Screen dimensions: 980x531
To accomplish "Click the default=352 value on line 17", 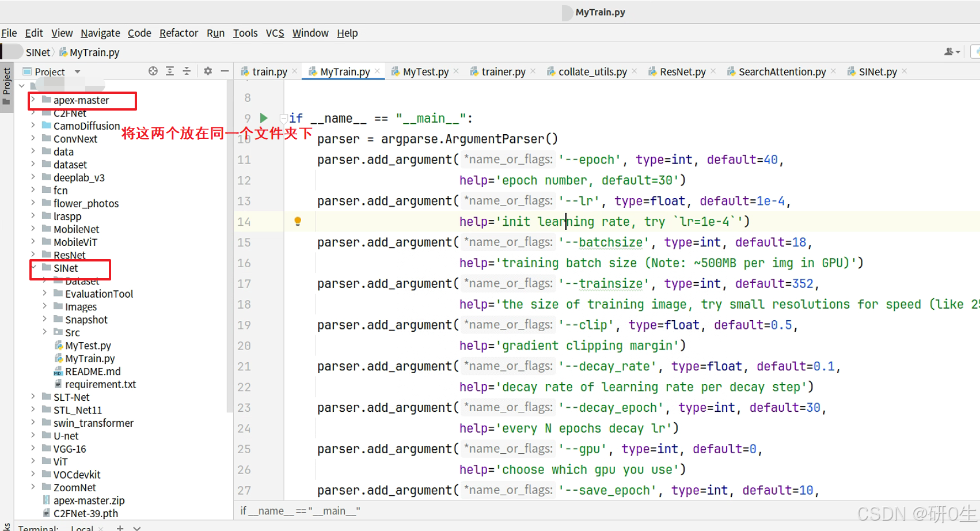I will [x=774, y=283].
